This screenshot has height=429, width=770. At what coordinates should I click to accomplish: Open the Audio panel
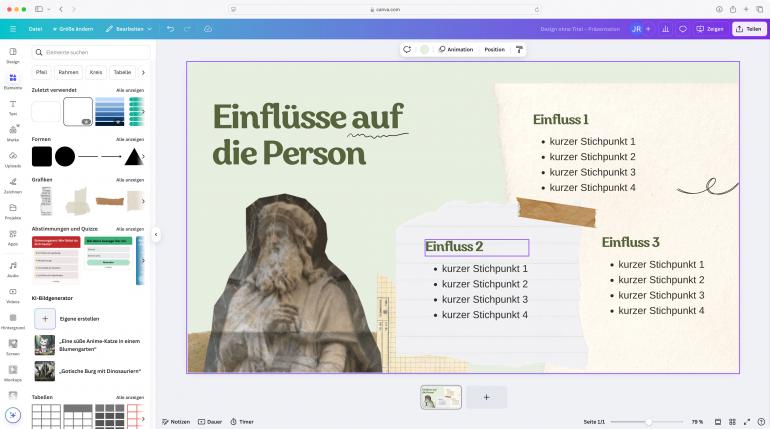click(x=13, y=268)
